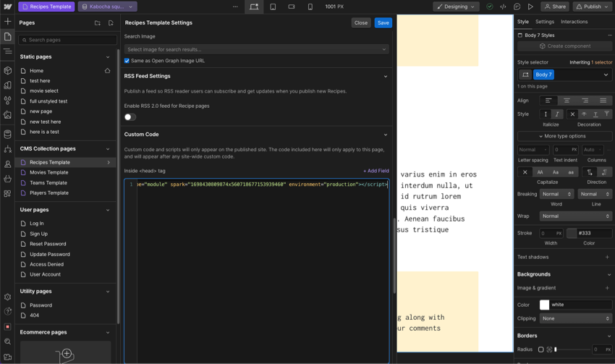
Task: Open the CMS collections panel
Action: point(7,134)
